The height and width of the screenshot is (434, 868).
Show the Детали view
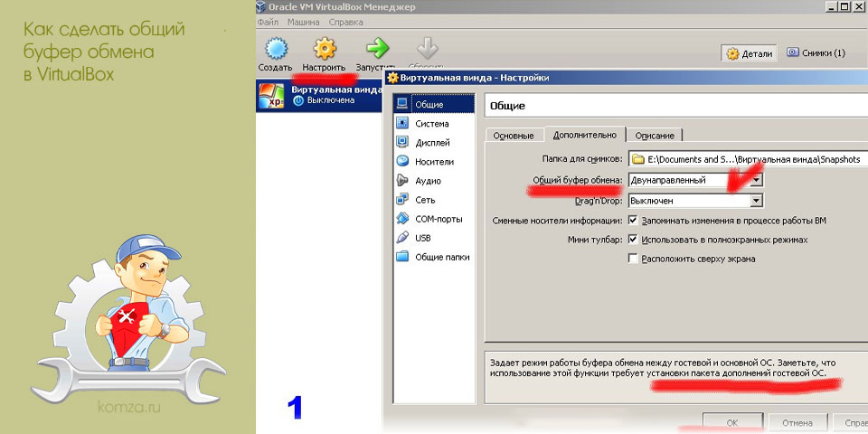(749, 53)
